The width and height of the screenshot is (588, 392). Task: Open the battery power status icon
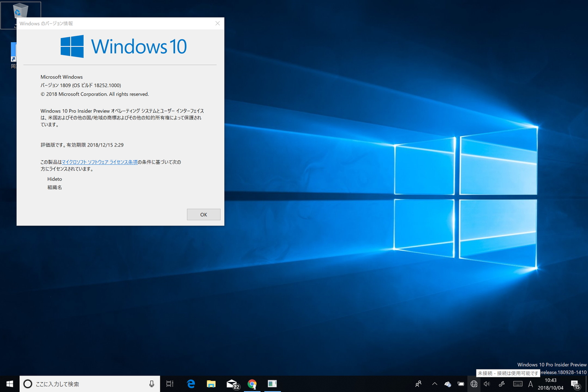[x=461, y=384]
